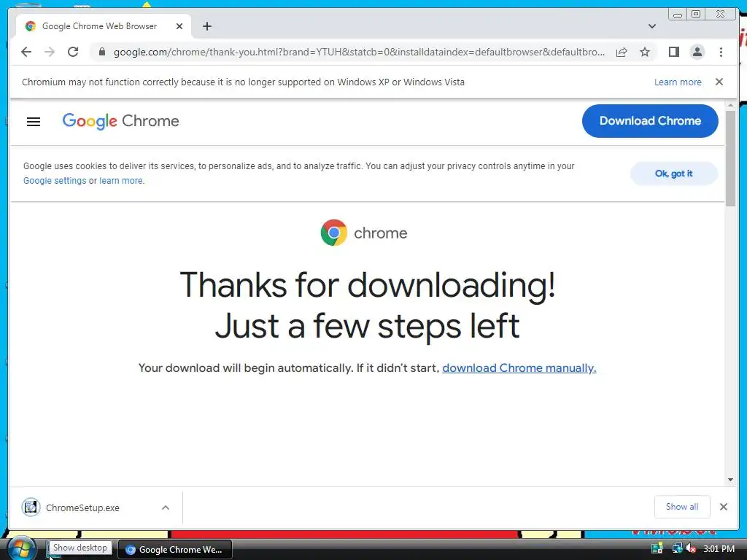Restore down the Chrome window
747x560 pixels.
[695, 15]
